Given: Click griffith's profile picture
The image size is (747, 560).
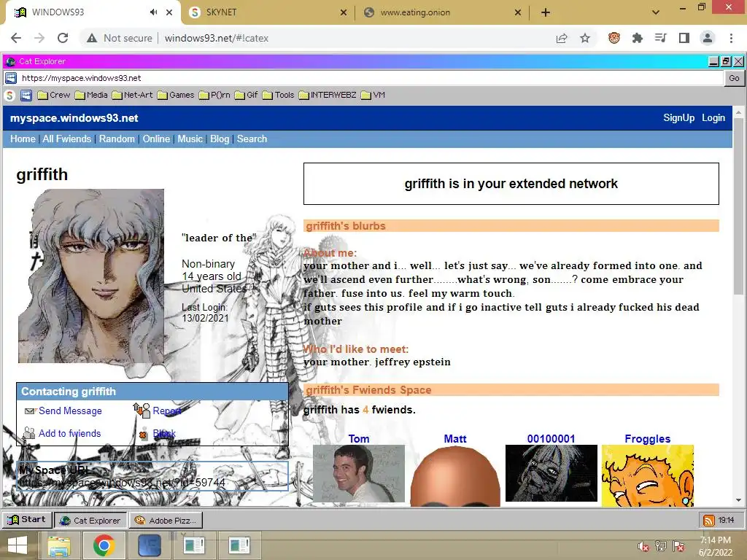Looking at the screenshot, I should coord(91,276).
